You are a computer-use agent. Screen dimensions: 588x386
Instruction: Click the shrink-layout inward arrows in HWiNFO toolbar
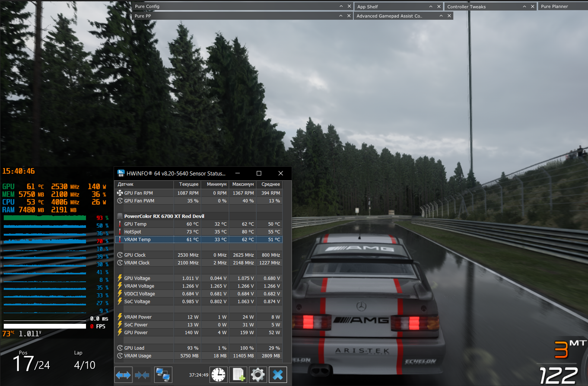[142, 375]
